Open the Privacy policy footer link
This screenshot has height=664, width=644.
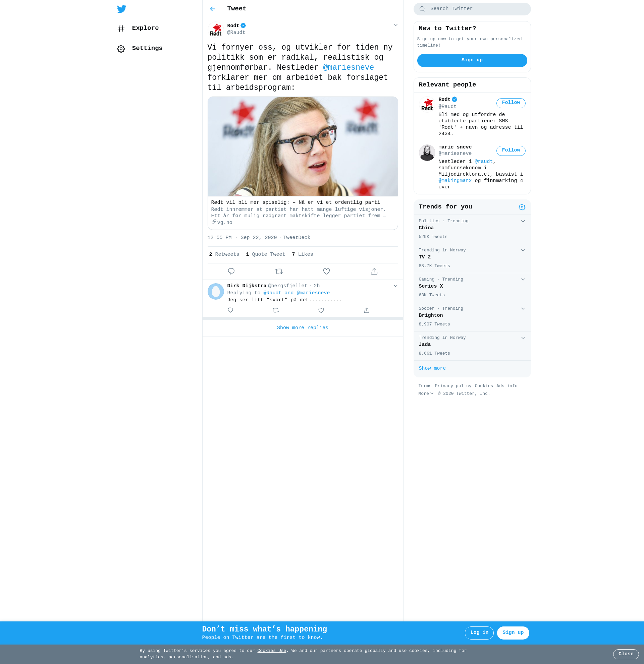pos(453,386)
